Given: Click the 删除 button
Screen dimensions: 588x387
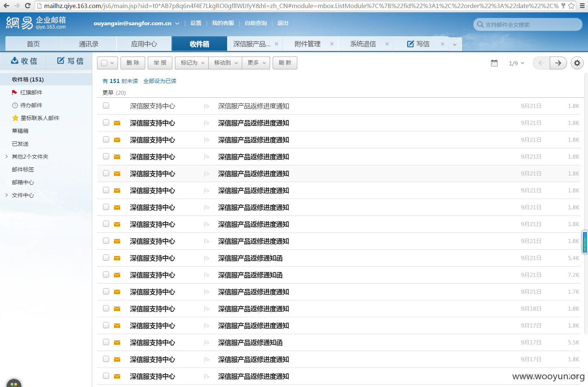Looking at the screenshot, I should click(x=133, y=63).
